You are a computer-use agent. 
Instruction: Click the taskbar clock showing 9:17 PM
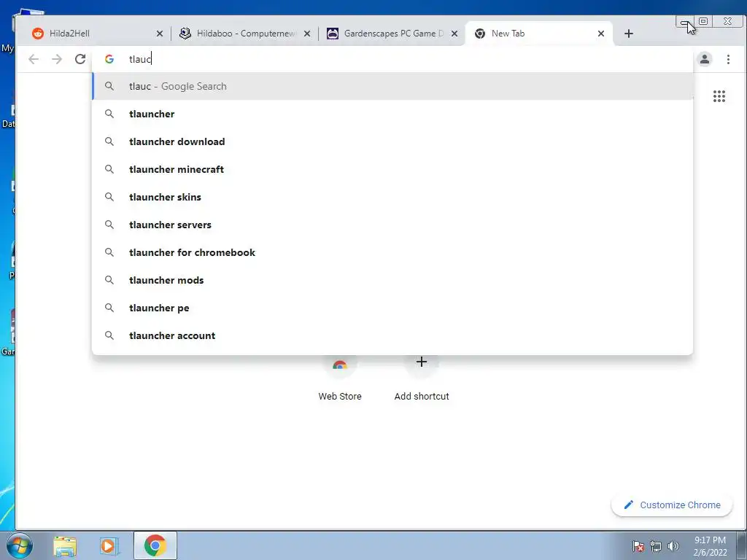click(x=710, y=546)
